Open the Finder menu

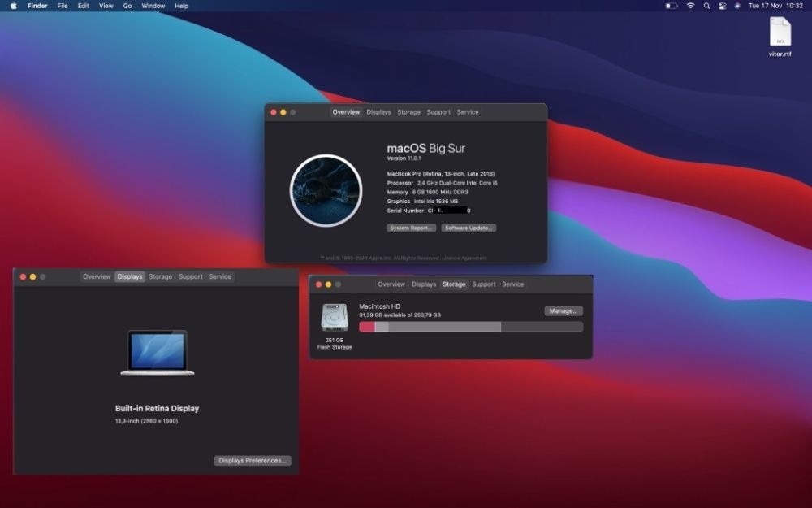(x=37, y=6)
